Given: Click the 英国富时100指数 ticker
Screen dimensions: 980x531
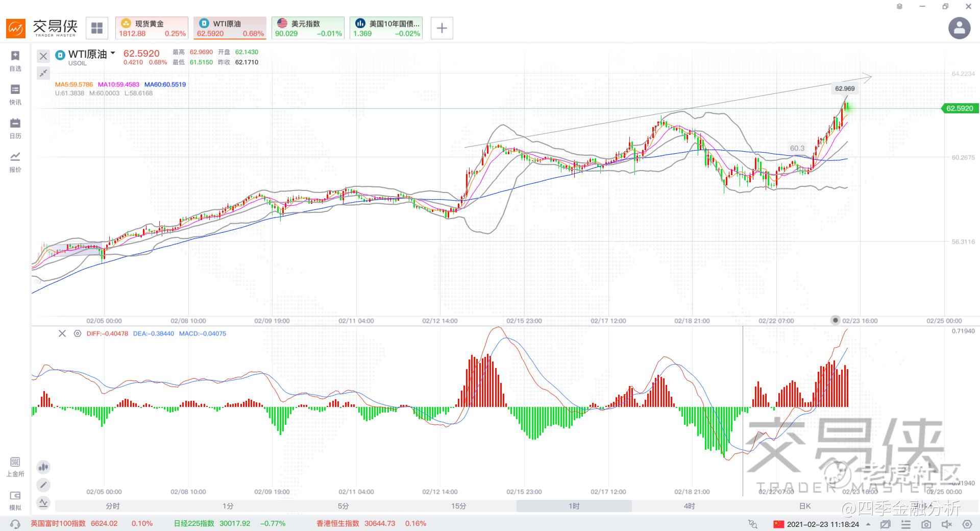Looking at the screenshot, I should 91,524.
